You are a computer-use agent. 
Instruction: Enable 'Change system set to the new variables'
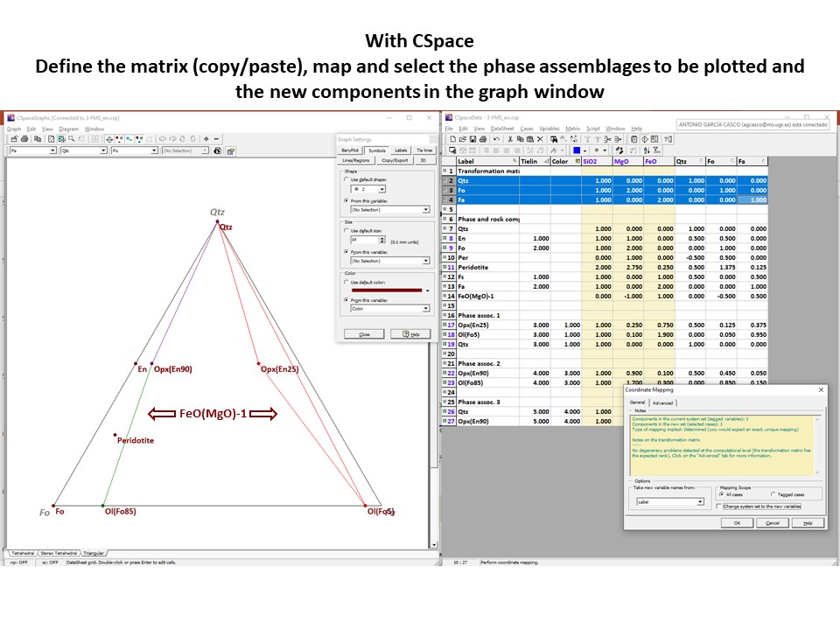pyautogui.click(x=719, y=506)
